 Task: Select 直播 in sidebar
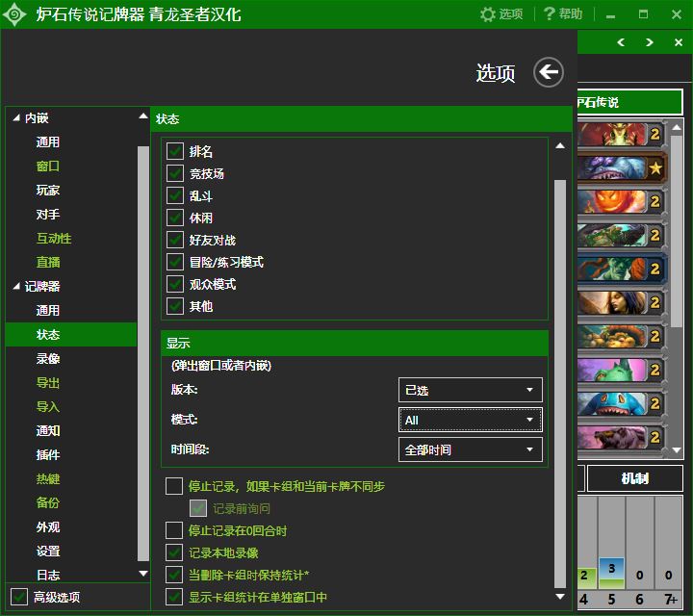[x=48, y=263]
